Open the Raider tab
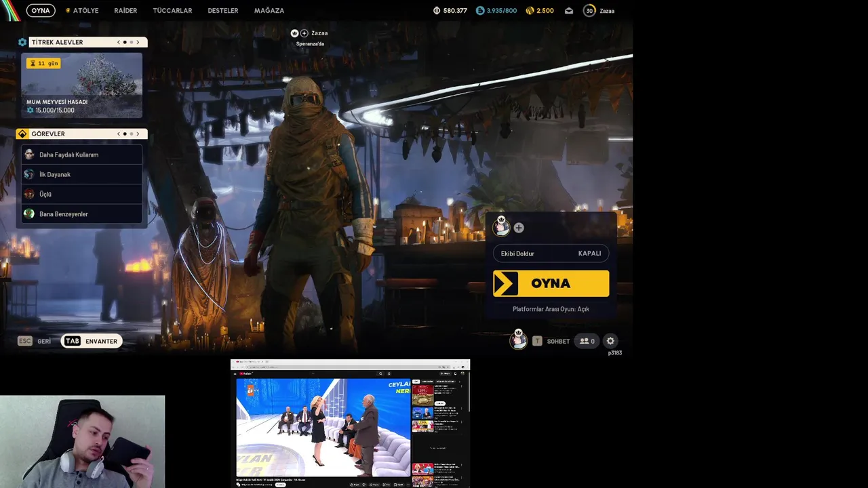This screenshot has width=868, height=488. tap(125, 11)
